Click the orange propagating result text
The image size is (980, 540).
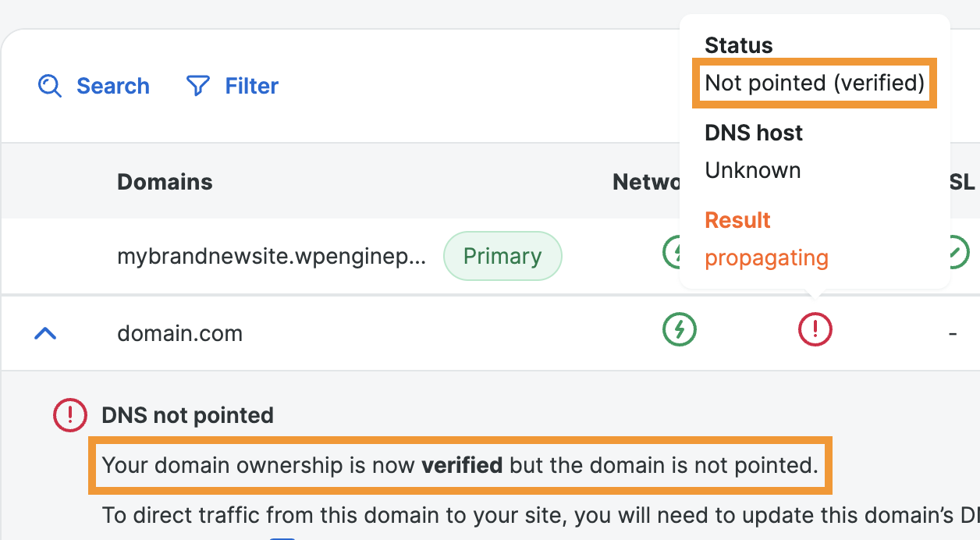click(x=766, y=258)
